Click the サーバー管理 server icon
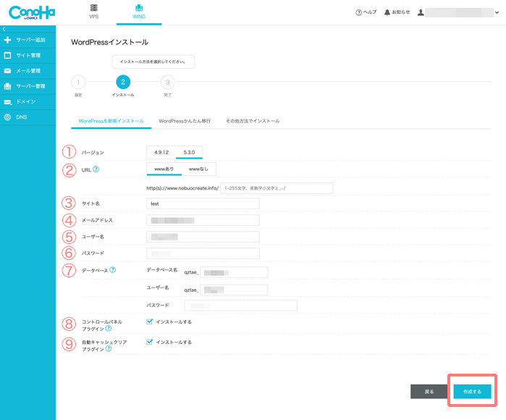Viewport: 506px width, 420px height. [x=7, y=86]
